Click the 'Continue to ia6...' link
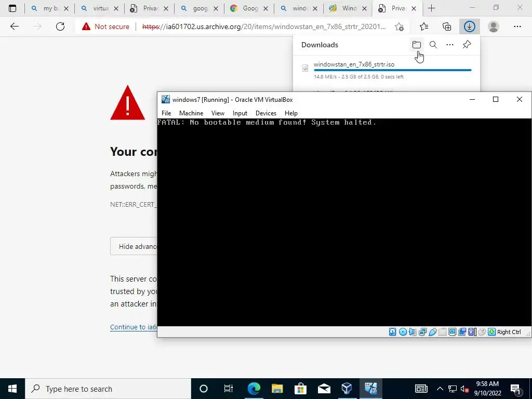This screenshot has height=399, width=532. point(134,327)
